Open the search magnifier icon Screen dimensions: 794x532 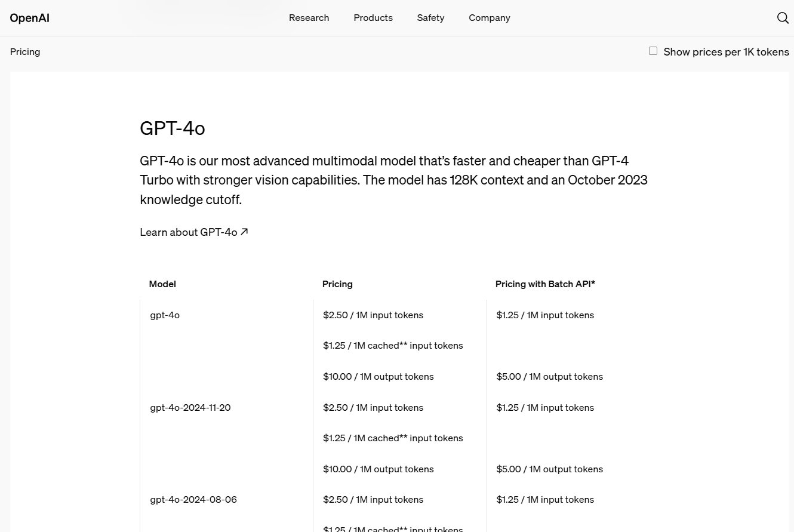pos(783,18)
